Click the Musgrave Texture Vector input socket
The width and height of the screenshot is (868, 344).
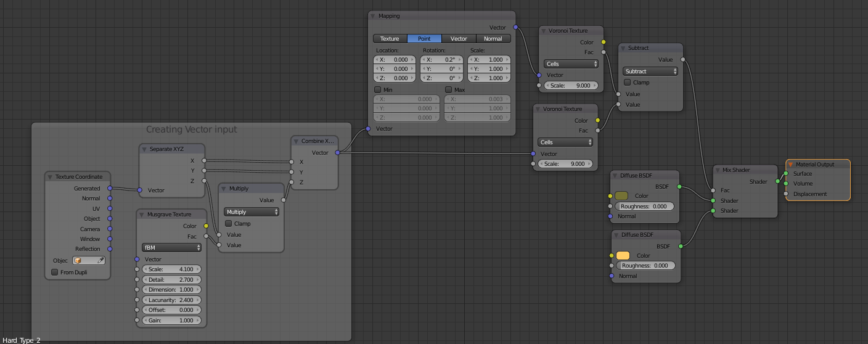tap(137, 259)
